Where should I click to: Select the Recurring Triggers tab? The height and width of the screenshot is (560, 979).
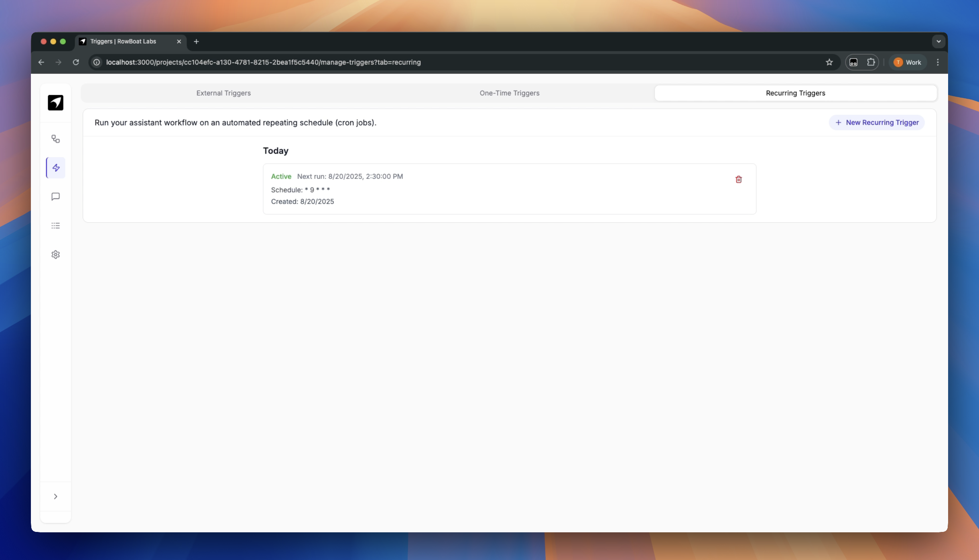pyautogui.click(x=795, y=93)
